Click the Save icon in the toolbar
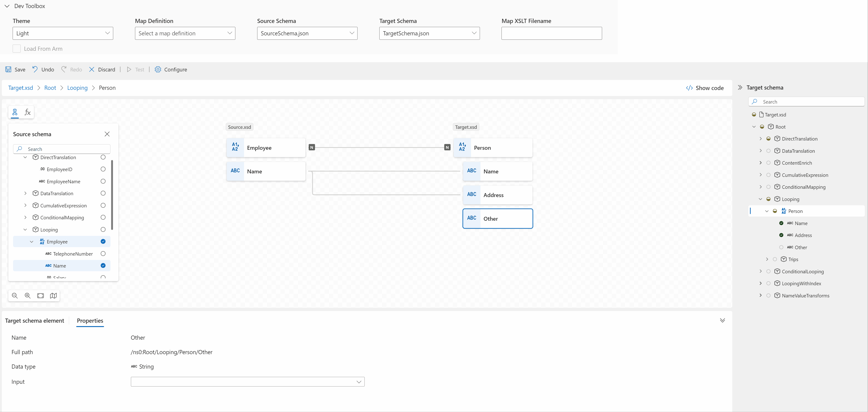The width and height of the screenshot is (868, 412). (8, 69)
